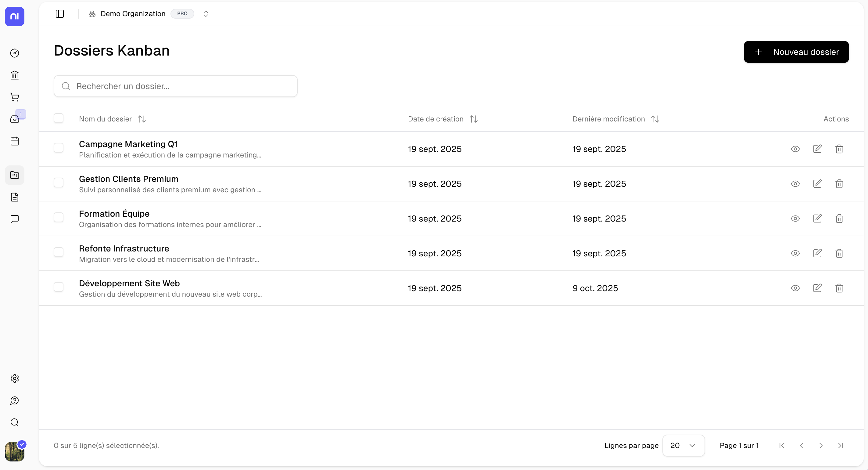Go to the next page with the chevron

821,445
